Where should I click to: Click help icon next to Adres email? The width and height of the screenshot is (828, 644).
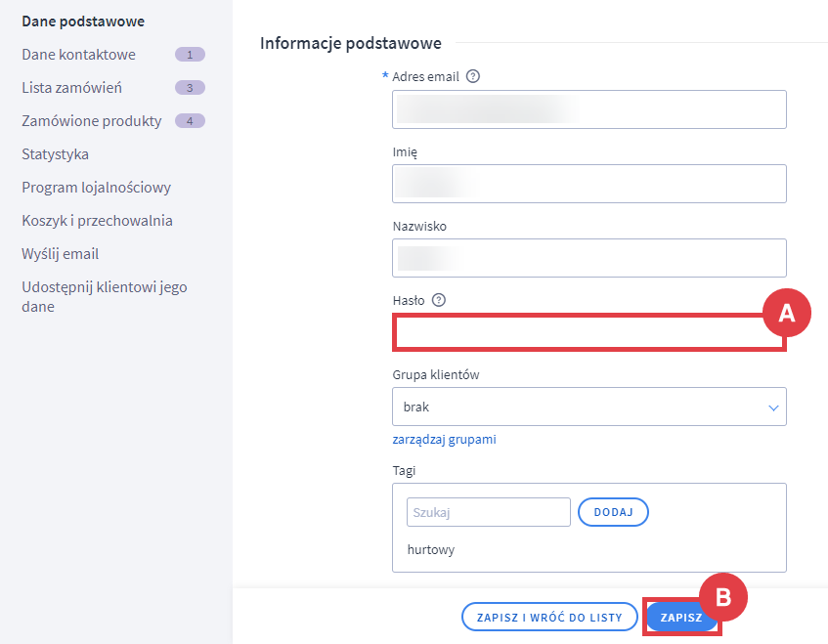pos(473,76)
